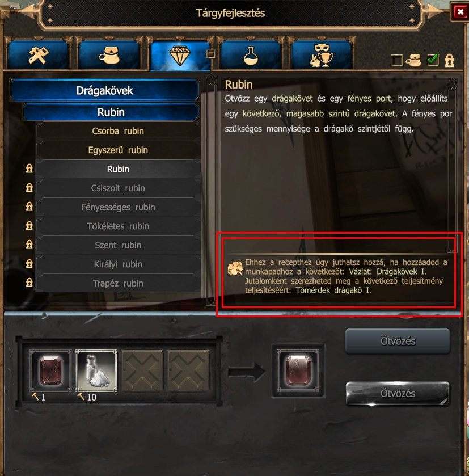
Task: Open the flask essences tab
Action: (251, 55)
